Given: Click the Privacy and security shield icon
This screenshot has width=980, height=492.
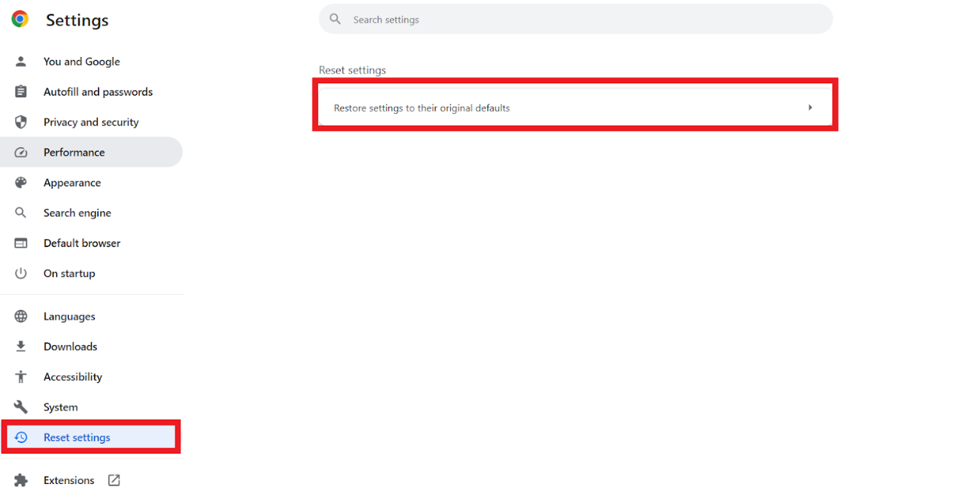Looking at the screenshot, I should point(20,122).
